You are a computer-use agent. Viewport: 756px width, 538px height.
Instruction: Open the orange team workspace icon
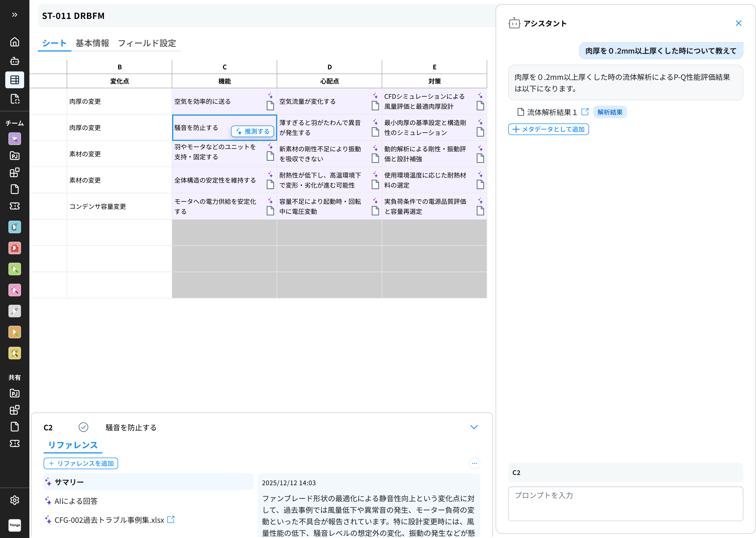tap(14, 332)
